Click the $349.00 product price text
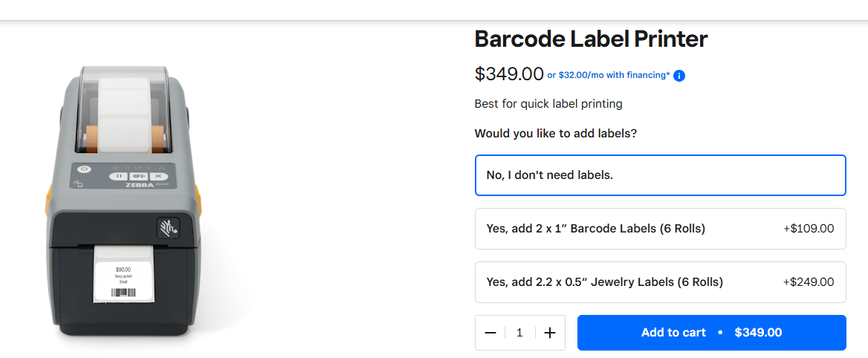 [x=509, y=74]
